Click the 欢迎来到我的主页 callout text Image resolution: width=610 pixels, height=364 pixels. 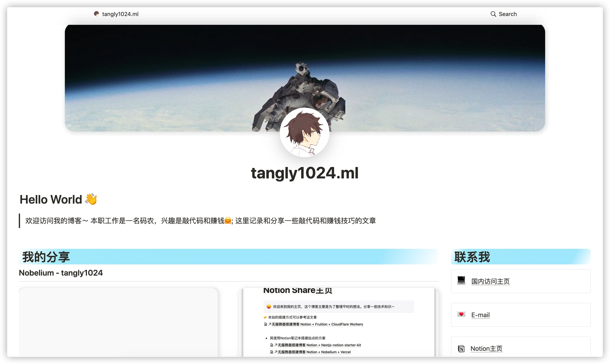(334, 307)
